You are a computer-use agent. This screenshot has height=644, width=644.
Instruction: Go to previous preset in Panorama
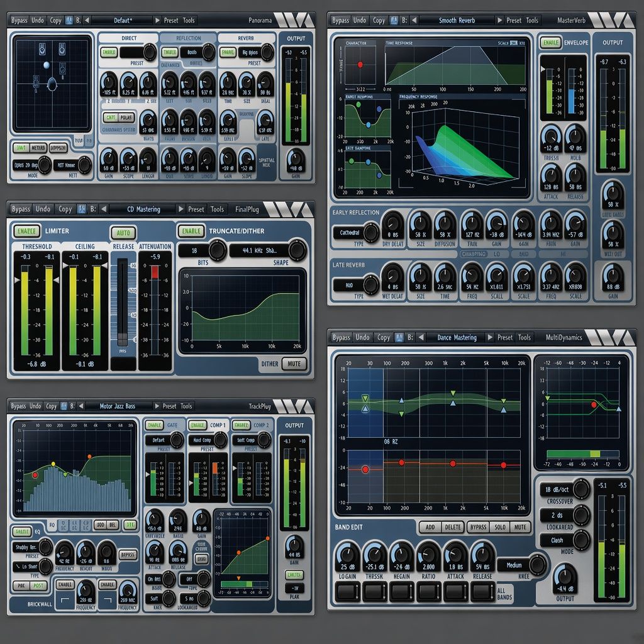pyautogui.click(x=87, y=20)
